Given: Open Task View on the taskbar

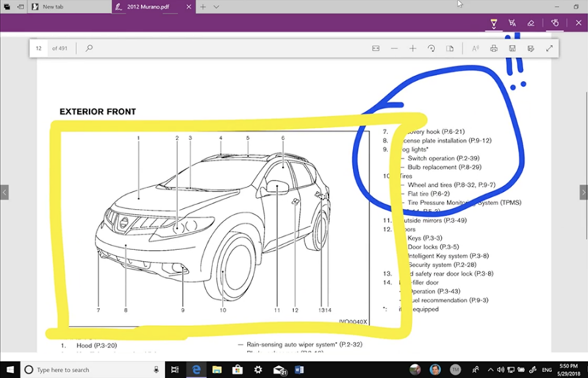Looking at the screenshot, I should pos(175,370).
